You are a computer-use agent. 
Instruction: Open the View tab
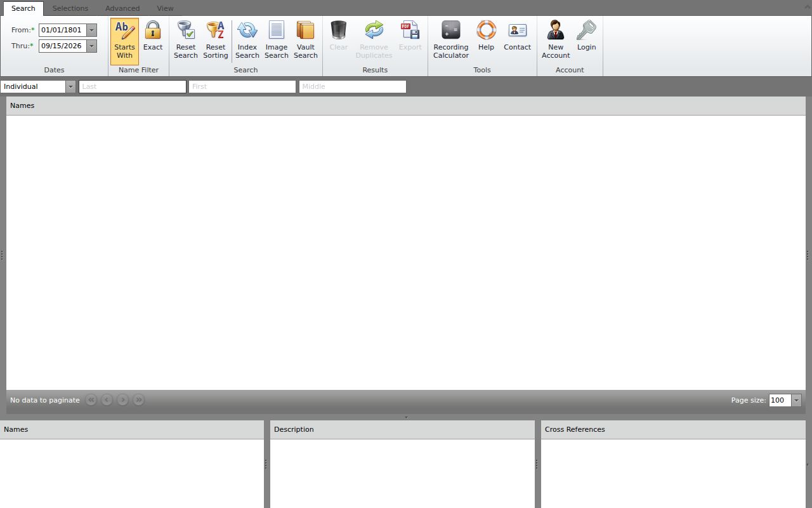165,8
